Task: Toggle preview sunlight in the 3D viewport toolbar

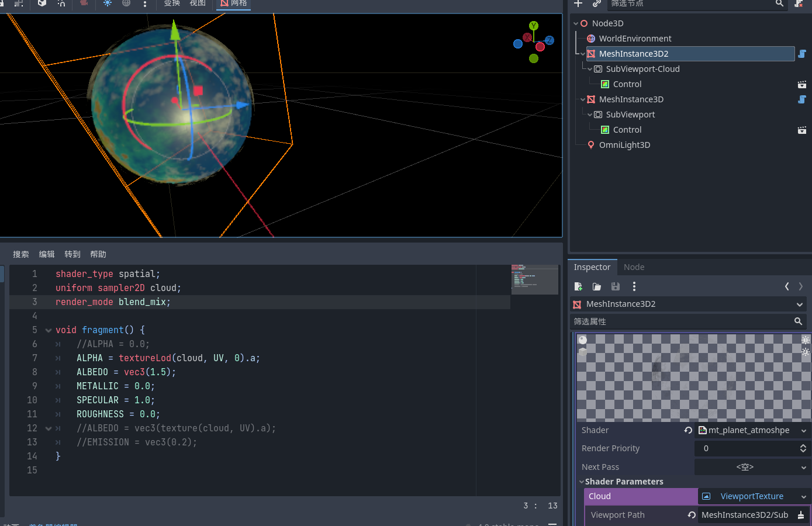Action: pos(108,4)
